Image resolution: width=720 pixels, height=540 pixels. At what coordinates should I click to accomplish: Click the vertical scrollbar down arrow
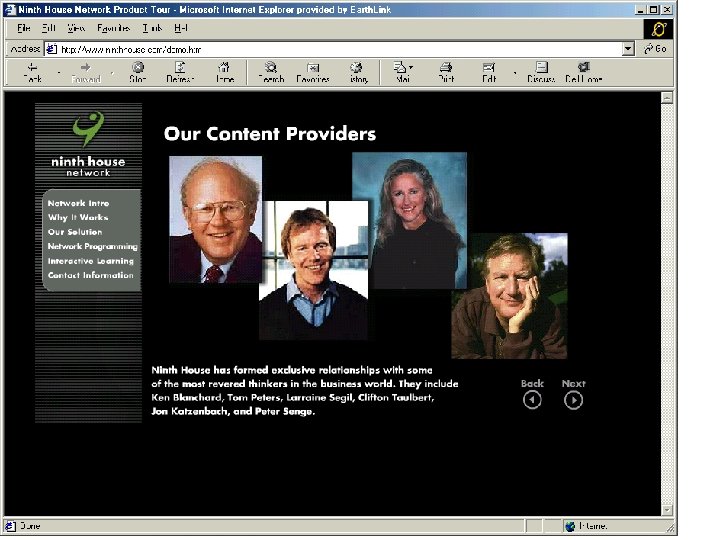click(x=667, y=510)
